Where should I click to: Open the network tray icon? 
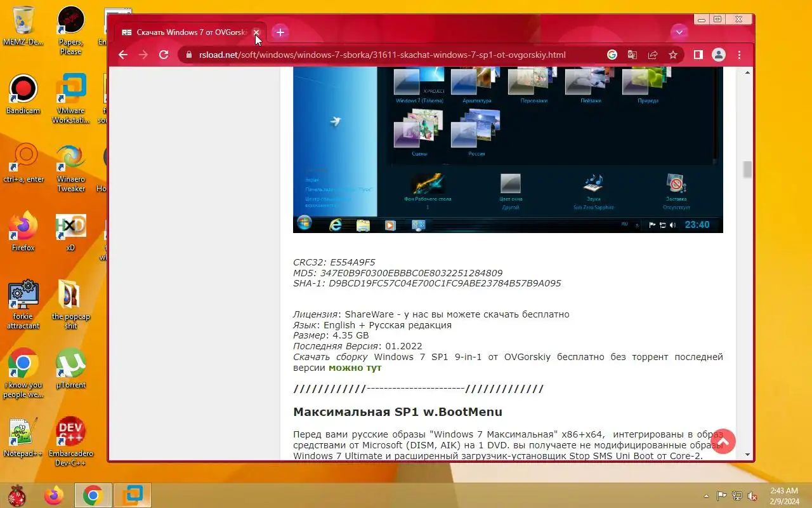(737, 496)
